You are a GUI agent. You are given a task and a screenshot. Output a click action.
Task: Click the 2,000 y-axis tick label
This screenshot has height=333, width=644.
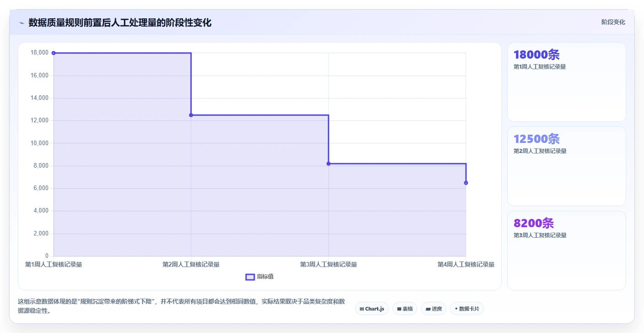[41, 234]
